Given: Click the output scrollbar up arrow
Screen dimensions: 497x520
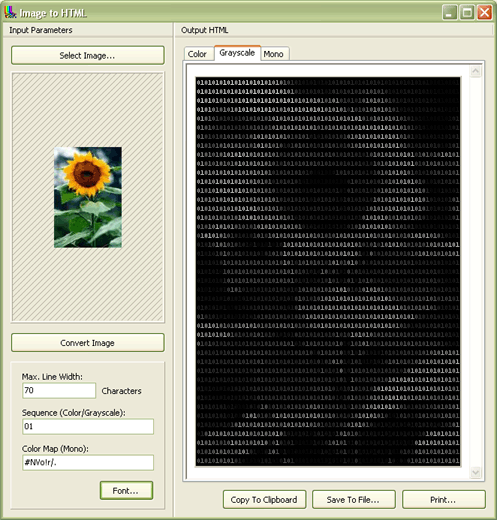Looking at the screenshot, I should point(475,71).
